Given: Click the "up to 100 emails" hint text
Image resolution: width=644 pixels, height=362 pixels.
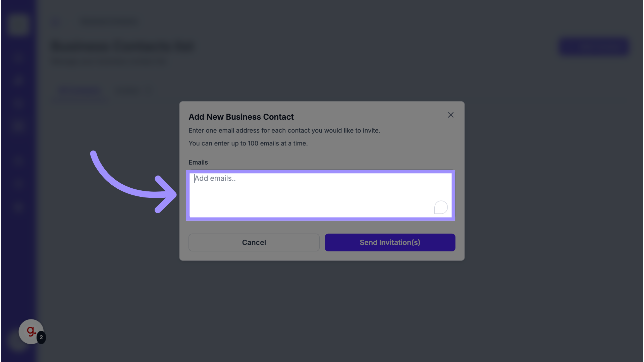Looking at the screenshot, I should coord(248,143).
